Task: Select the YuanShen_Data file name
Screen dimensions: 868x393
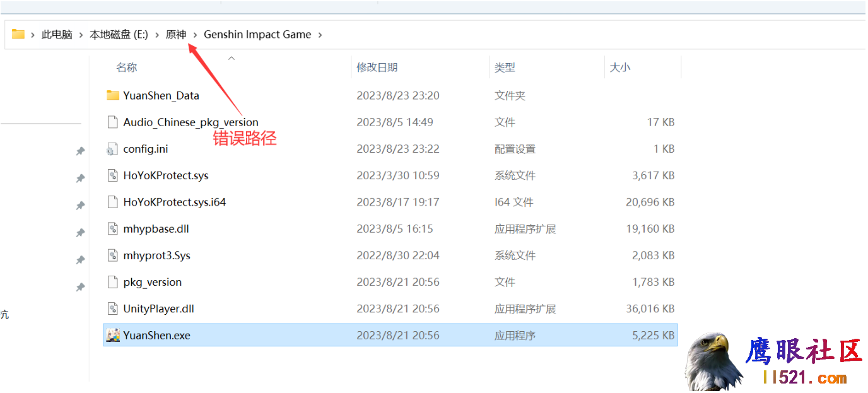Action: pyautogui.click(x=161, y=96)
